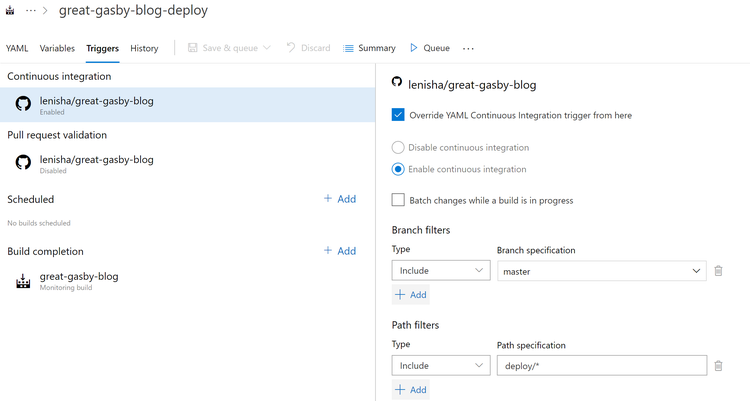Select Enable continuous integration radio
This screenshot has width=750, height=401.
[x=398, y=169]
